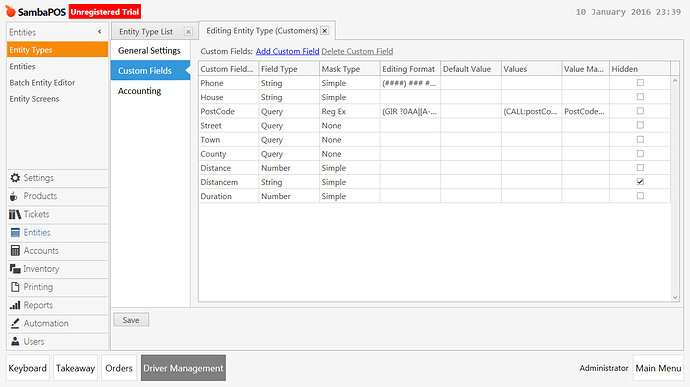
Task: Click the Delete Custom Field link
Action: click(357, 51)
